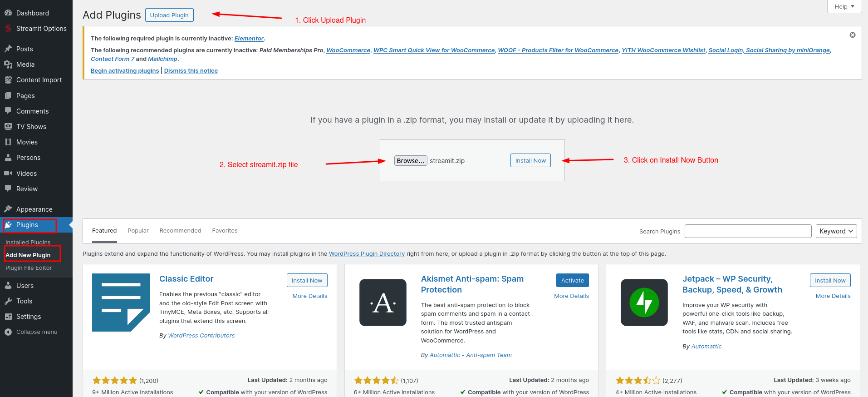This screenshot has height=397, width=868.
Task: Click the WordPress Contributors author link
Action: pyautogui.click(x=201, y=336)
